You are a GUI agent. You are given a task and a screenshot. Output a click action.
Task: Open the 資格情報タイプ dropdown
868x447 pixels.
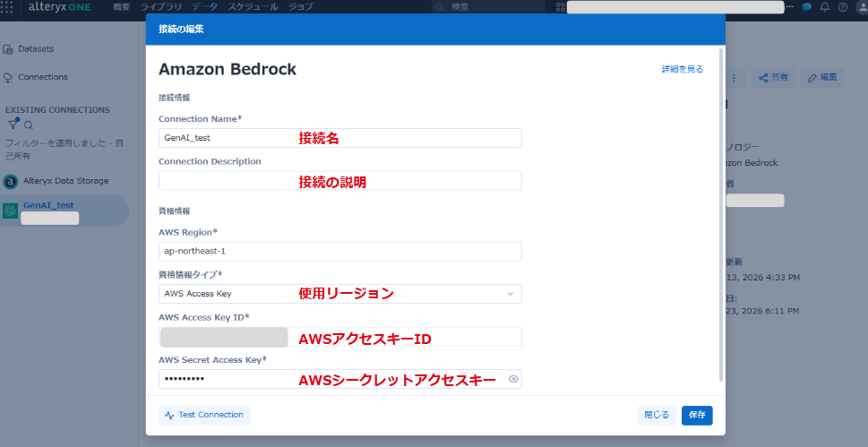tap(339, 294)
